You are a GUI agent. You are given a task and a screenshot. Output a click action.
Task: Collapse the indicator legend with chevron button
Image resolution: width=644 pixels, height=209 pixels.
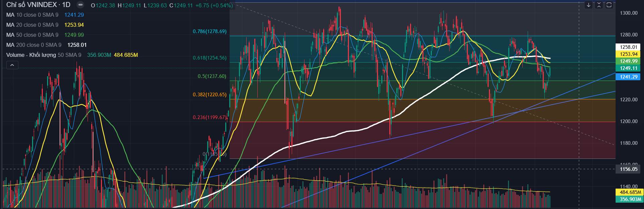point(12,65)
